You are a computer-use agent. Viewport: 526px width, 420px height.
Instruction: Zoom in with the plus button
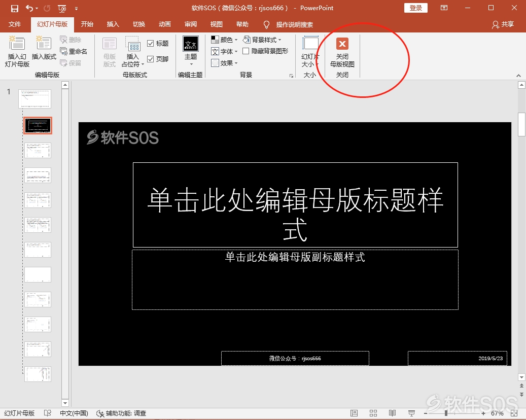[483, 413]
